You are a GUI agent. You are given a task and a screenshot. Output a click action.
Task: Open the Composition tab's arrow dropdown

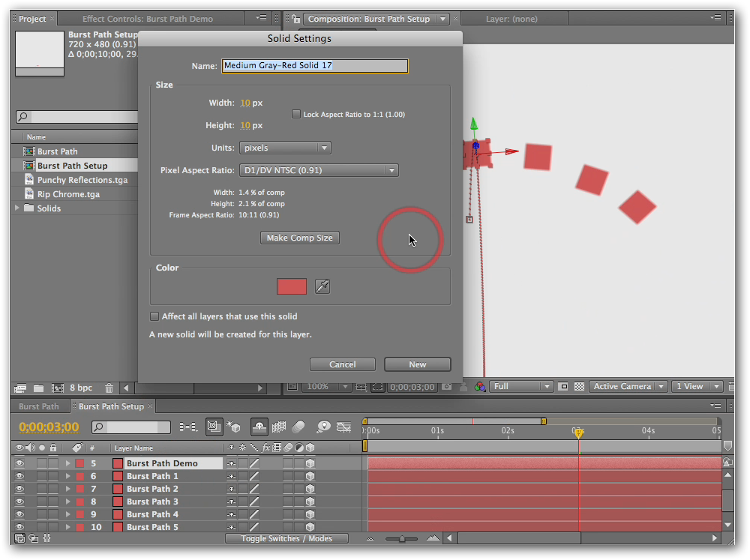(x=443, y=19)
